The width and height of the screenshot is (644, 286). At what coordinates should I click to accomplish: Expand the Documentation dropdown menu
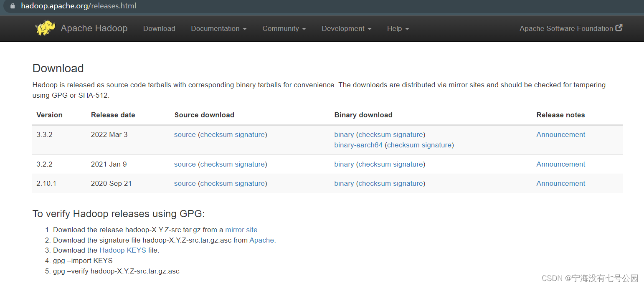pos(218,28)
